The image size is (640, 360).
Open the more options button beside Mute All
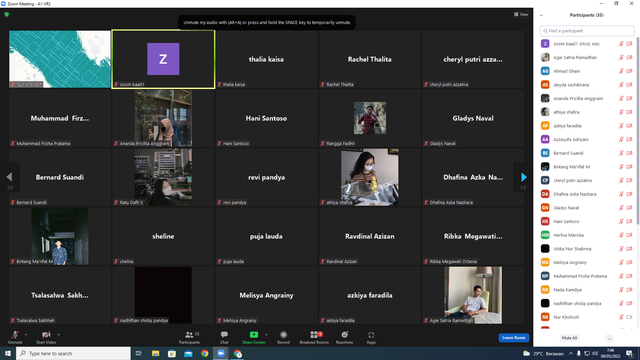pyautogui.click(x=609, y=338)
